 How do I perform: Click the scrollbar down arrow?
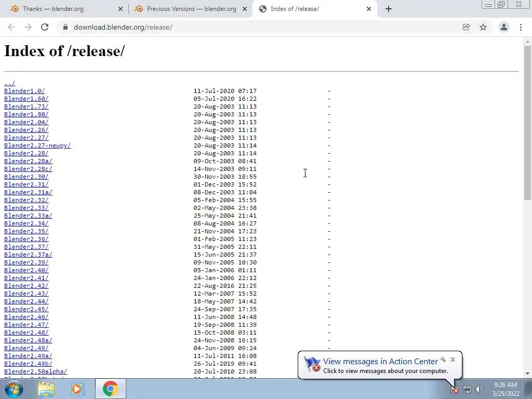(x=527, y=374)
